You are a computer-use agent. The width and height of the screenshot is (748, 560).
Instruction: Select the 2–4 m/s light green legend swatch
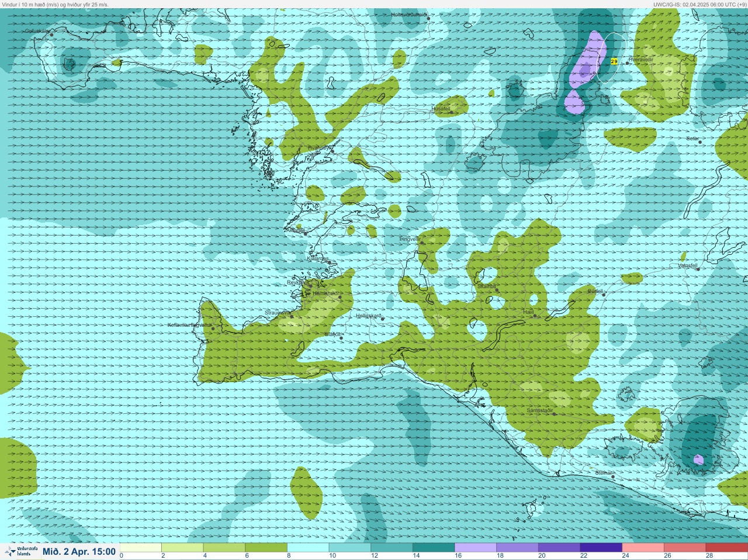point(182,548)
